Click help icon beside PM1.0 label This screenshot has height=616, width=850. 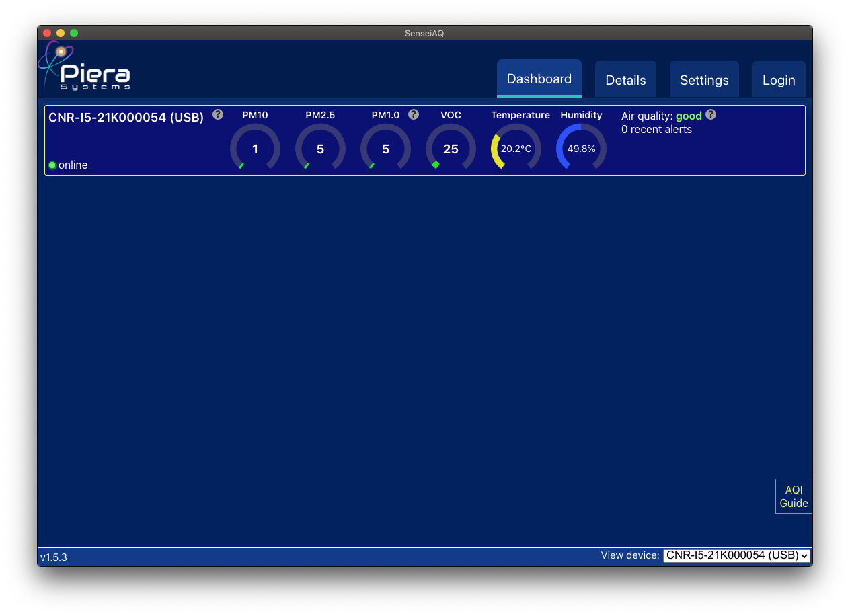pyautogui.click(x=414, y=114)
